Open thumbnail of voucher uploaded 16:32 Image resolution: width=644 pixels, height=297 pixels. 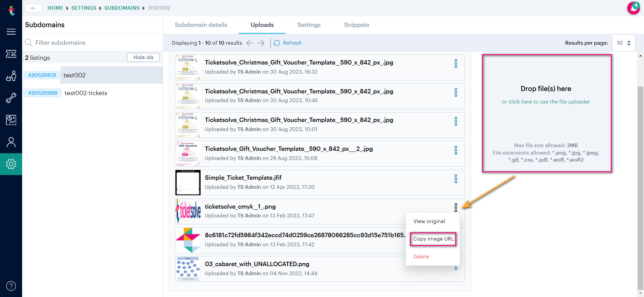pos(188,68)
